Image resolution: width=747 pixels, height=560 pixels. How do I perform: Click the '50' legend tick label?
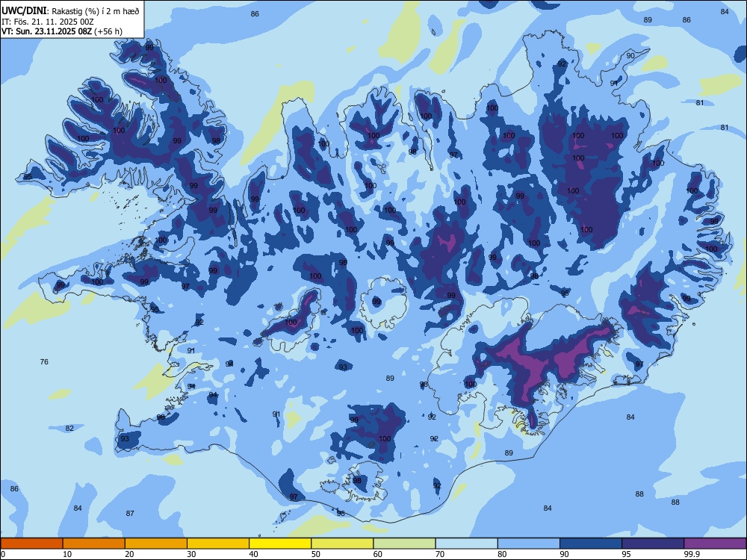coord(315,554)
